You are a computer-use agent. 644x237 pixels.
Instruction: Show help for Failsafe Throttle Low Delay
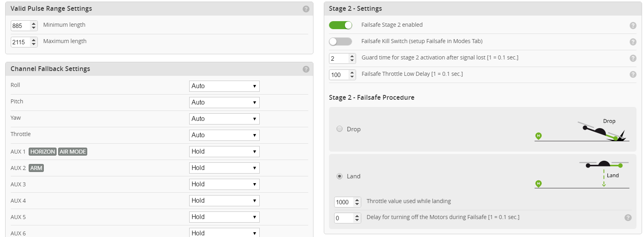(633, 74)
